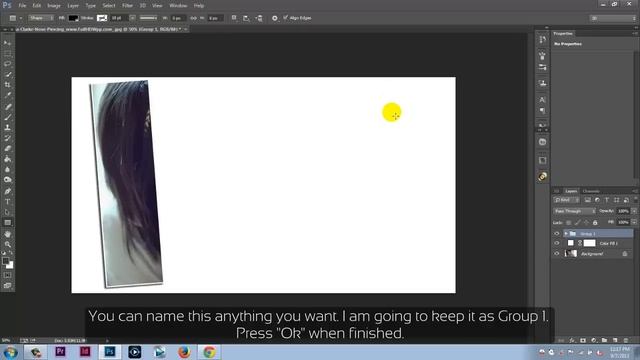
Task: Open the Image menu
Action: [x=54, y=6]
